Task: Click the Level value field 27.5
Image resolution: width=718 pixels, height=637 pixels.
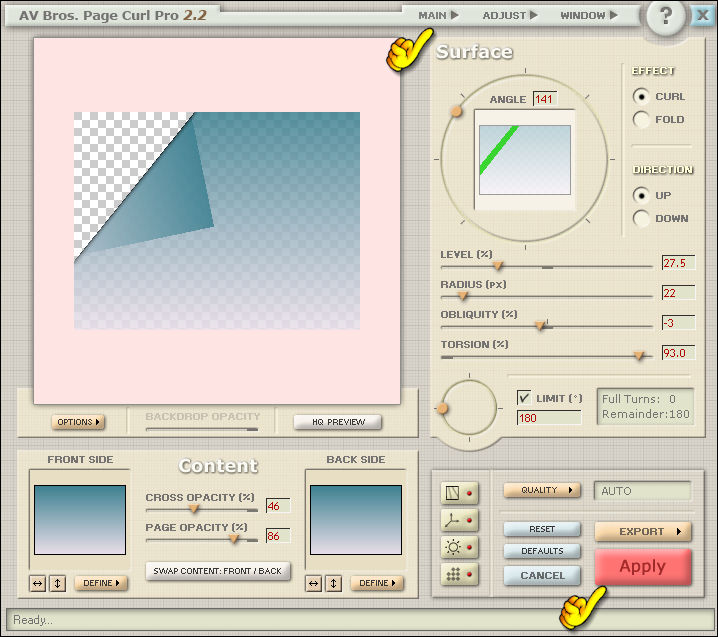Action: [679, 263]
